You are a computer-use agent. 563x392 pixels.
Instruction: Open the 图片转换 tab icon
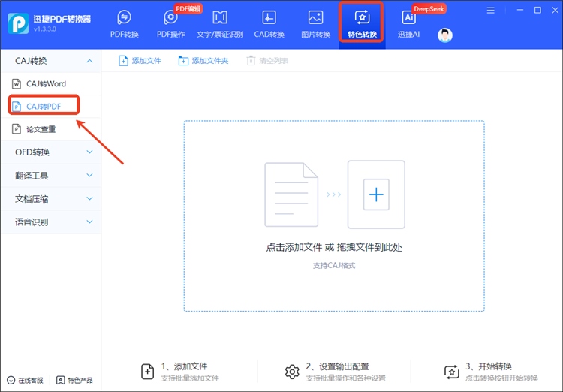click(x=315, y=17)
